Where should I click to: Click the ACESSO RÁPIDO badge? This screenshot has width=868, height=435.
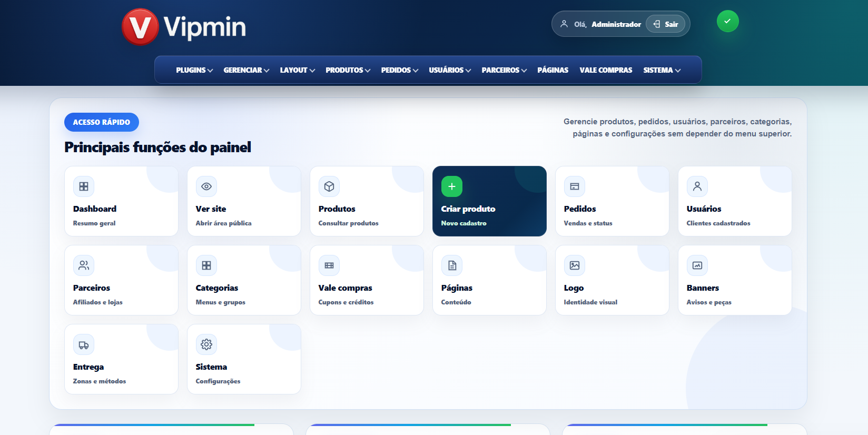(x=102, y=122)
